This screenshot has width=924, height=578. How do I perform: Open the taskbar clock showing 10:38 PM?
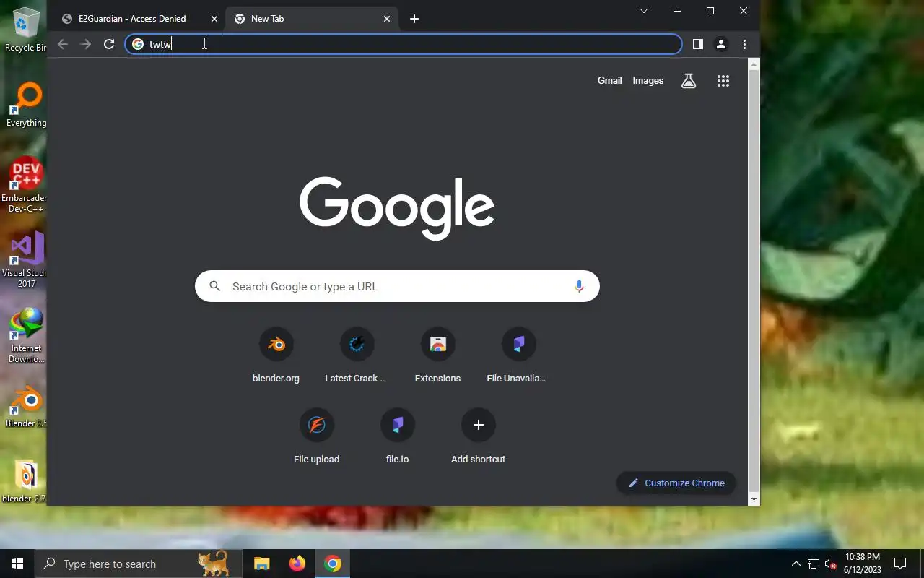(x=862, y=564)
